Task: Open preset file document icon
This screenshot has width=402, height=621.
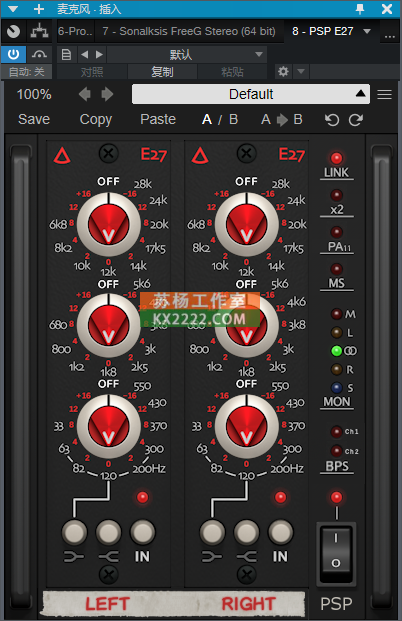Action: click(66, 54)
